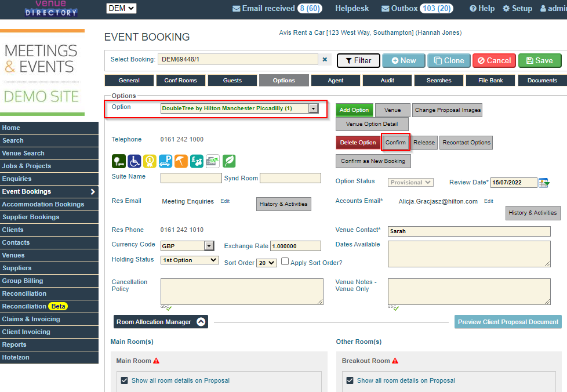Click the Outbox envelope icon

click(386, 8)
